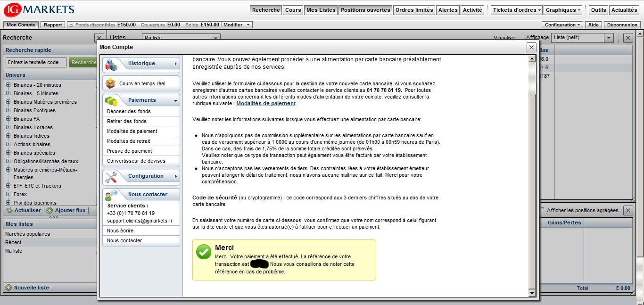Switch to the Cours tab

(293, 10)
